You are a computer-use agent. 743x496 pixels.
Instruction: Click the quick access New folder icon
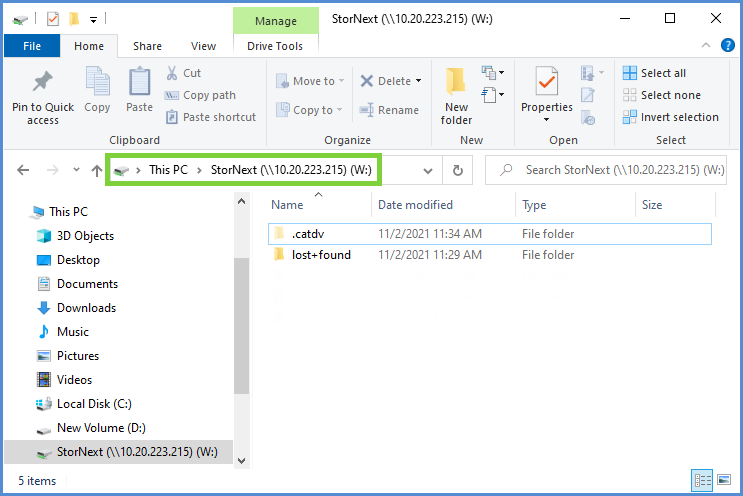pos(74,19)
